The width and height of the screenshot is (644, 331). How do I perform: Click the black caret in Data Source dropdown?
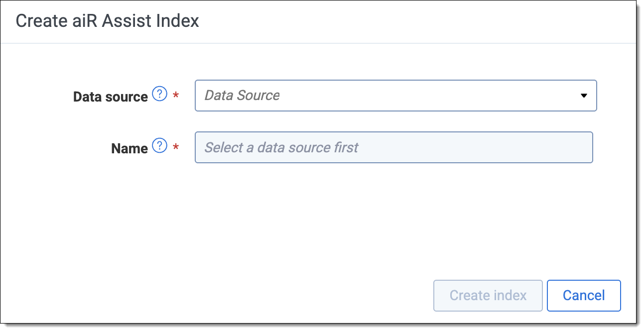coord(584,96)
